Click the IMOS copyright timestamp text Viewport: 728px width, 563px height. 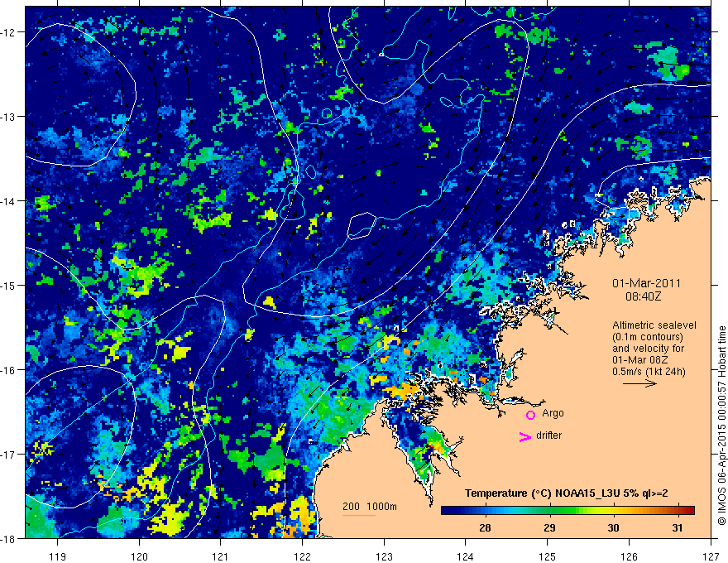721,425
